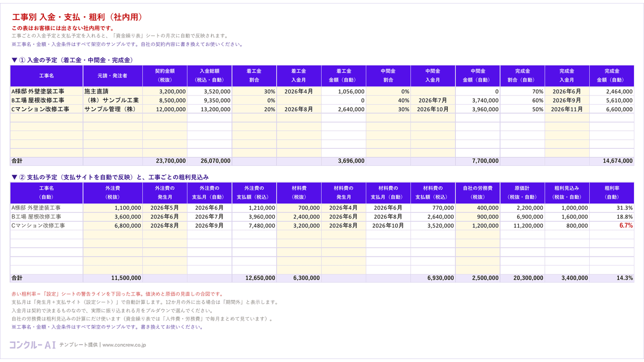Open the 2026年11月 完成金 入金月 cell

(567, 109)
